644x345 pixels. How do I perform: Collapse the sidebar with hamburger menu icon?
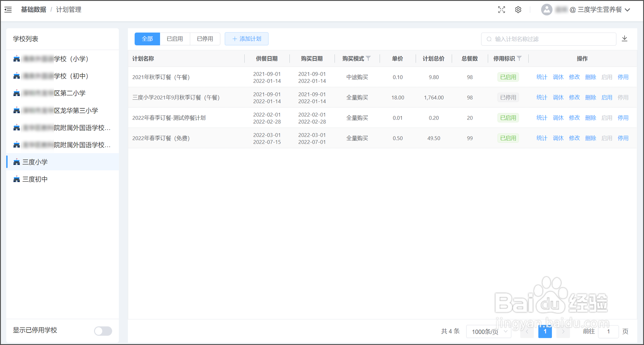click(8, 10)
